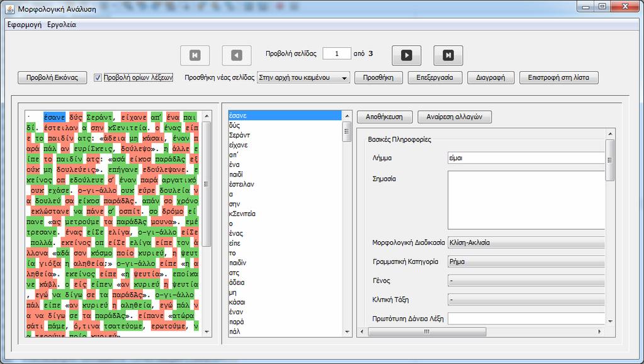Select 'ένας' in the word list
This screenshot has height=364, width=644.
pyautogui.click(x=285, y=234)
